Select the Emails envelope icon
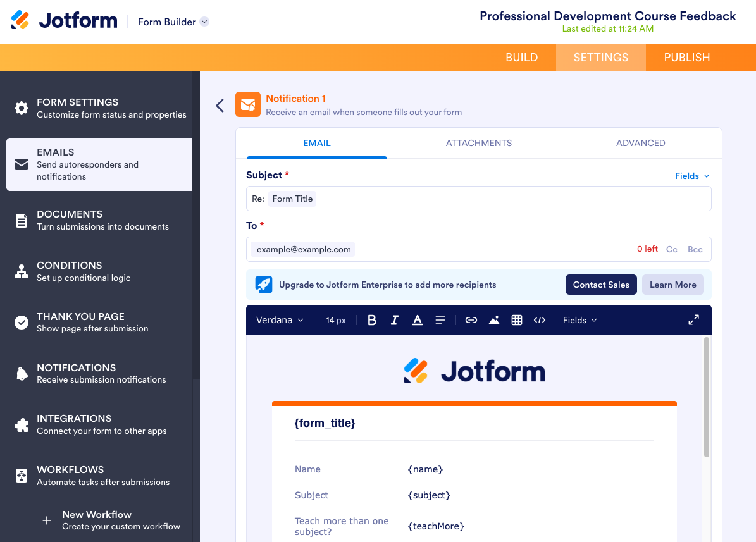Viewport: 756px width, 542px height. (x=22, y=164)
